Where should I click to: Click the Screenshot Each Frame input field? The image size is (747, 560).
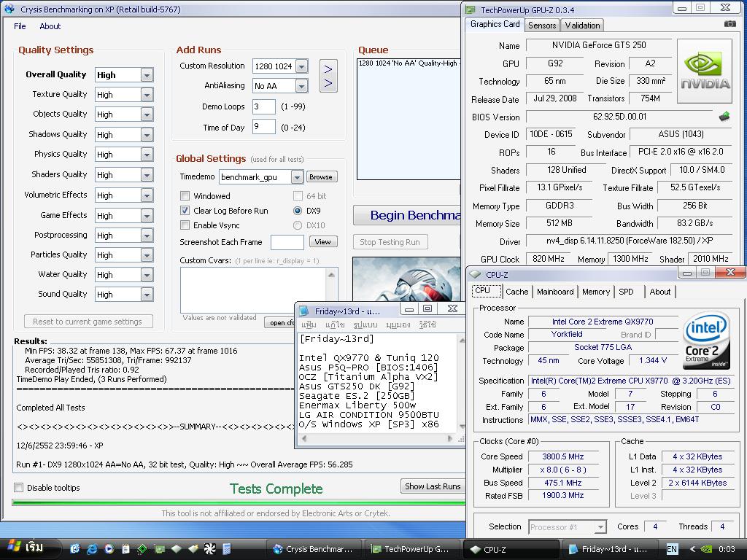(287, 242)
